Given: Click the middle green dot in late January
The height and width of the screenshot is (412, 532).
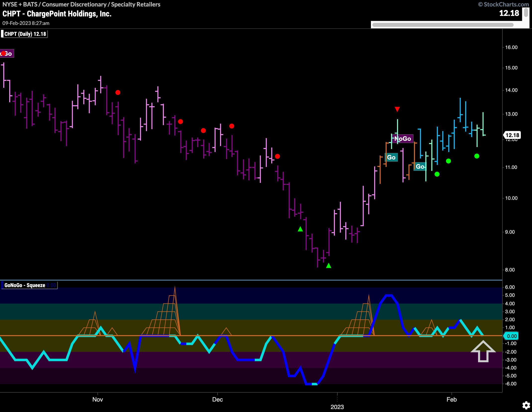Looking at the screenshot, I should [x=448, y=161].
